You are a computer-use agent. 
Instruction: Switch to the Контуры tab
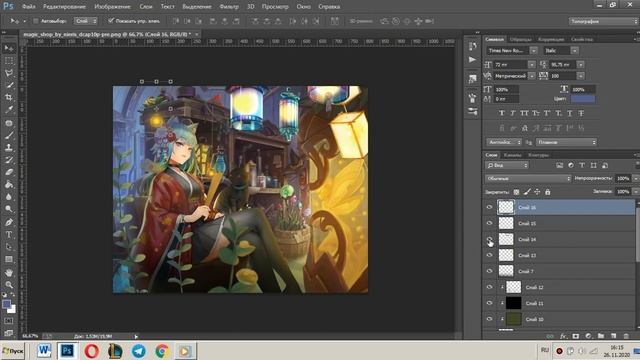538,155
